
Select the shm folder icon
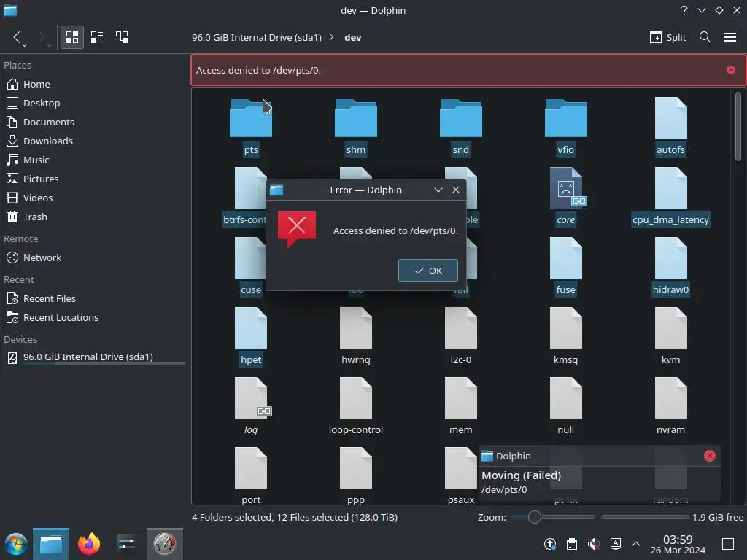tap(356, 118)
